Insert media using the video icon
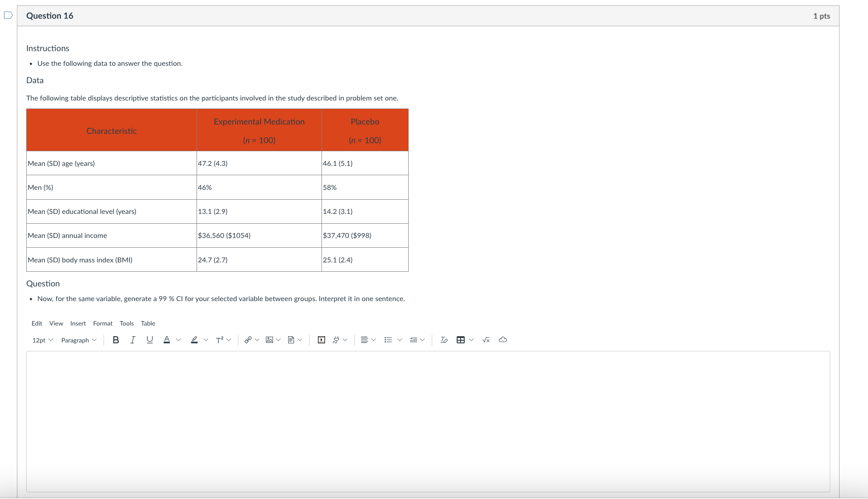 click(x=321, y=340)
